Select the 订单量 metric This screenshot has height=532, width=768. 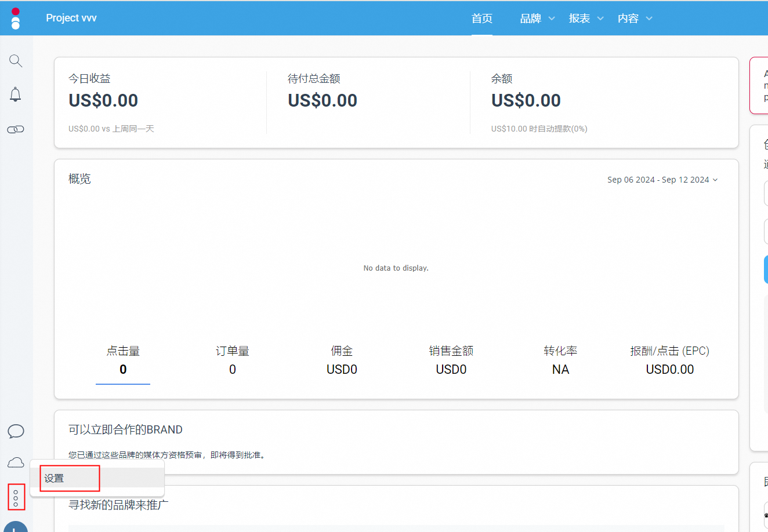233,359
